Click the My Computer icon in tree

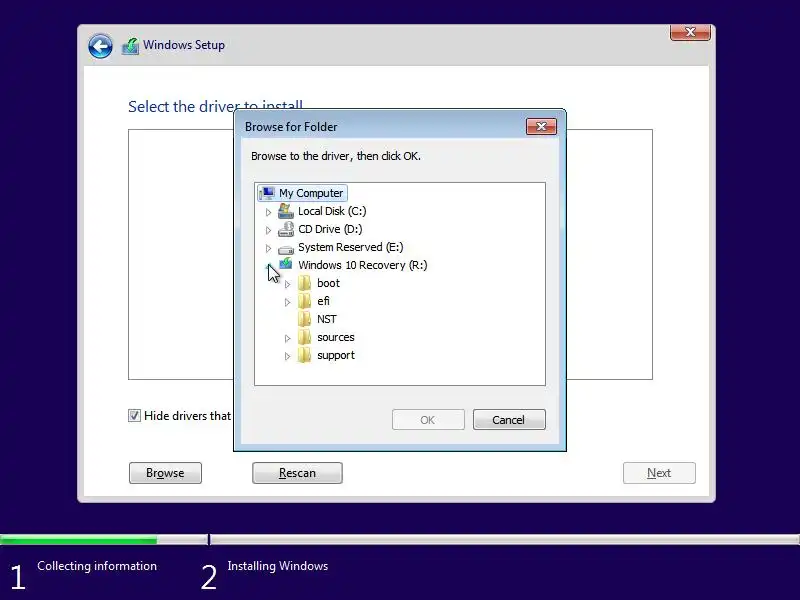pos(267,193)
